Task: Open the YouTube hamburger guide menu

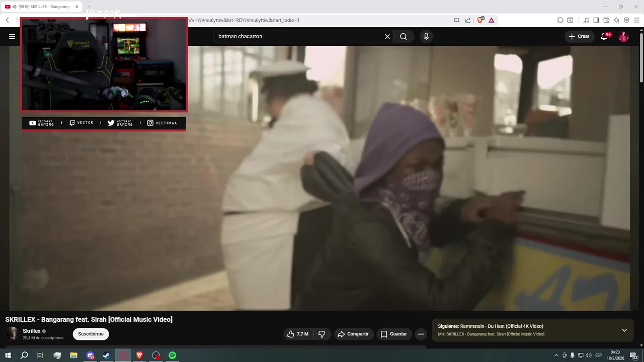Action: [x=12, y=36]
